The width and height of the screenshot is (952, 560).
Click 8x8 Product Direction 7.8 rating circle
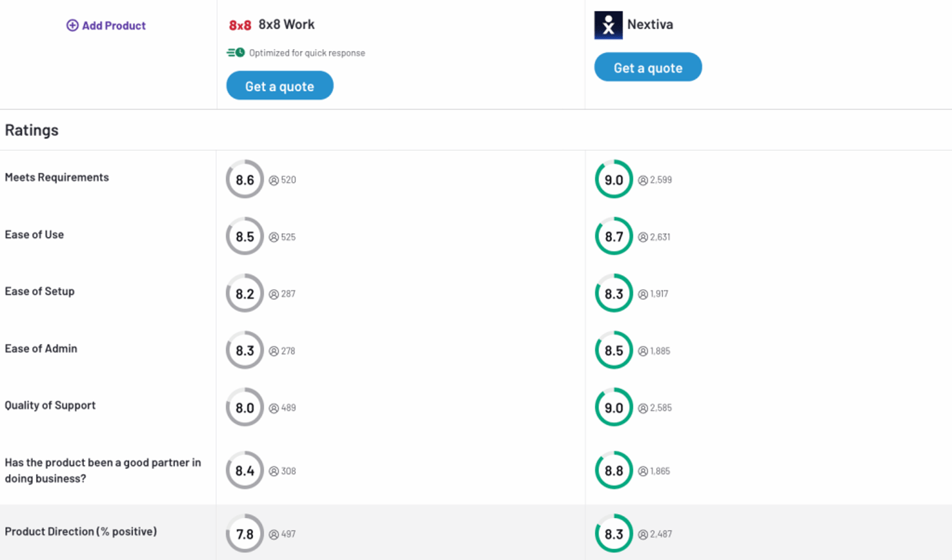point(244,534)
